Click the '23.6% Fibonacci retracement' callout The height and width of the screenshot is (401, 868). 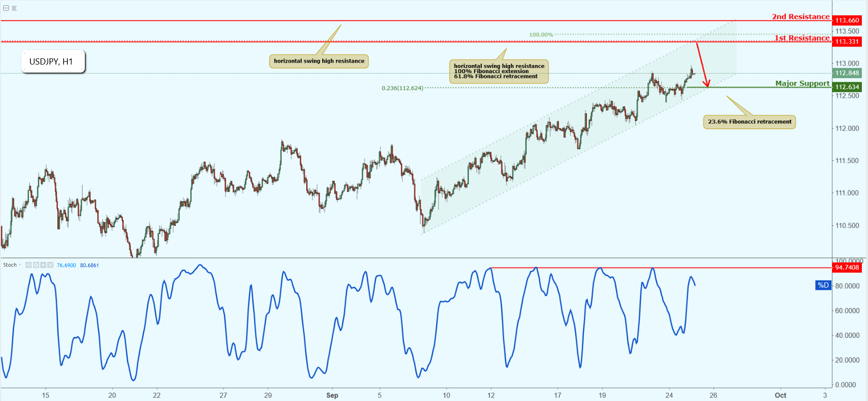coord(749,122)
